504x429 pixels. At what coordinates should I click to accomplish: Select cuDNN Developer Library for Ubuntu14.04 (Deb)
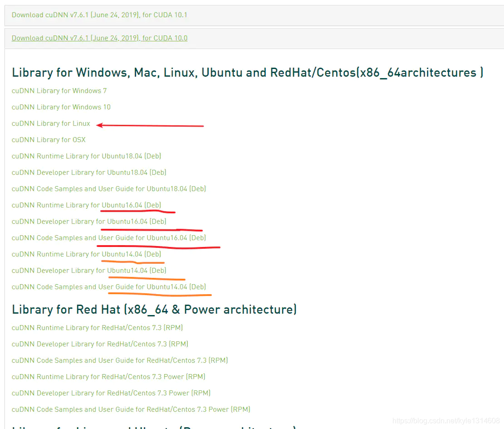coord(89,271)
